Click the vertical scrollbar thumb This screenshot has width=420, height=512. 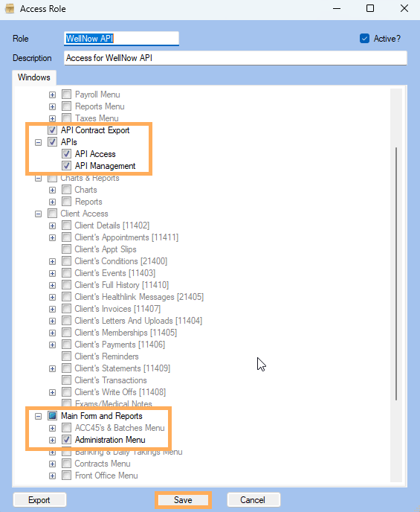pyautogui.click(x=396, y=274)
